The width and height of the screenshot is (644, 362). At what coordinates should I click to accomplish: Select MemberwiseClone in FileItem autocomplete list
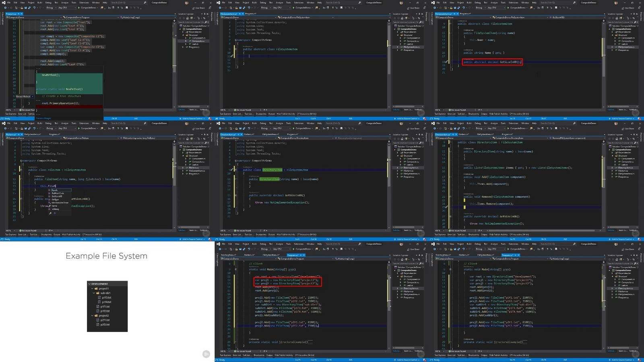click(60, 203)
